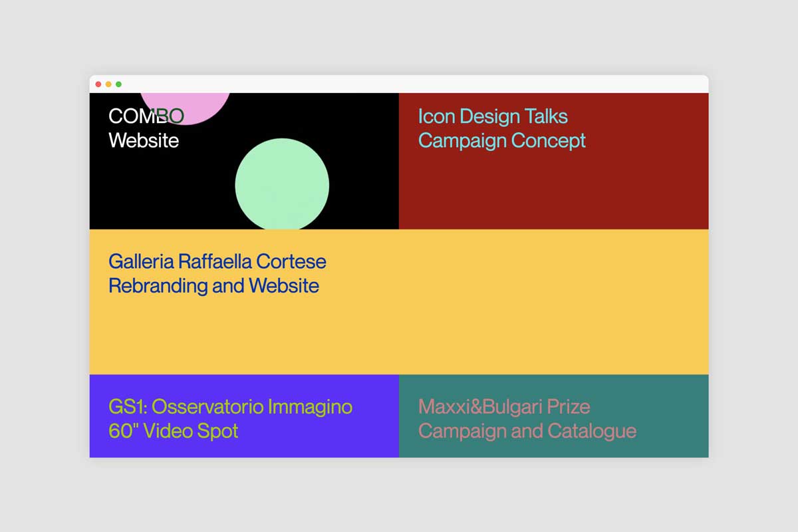Image resolution: width=798 pixels, height=532 pixels.
Task: Open the Icon Design Talks project
Action: click(x=493, y=116)
